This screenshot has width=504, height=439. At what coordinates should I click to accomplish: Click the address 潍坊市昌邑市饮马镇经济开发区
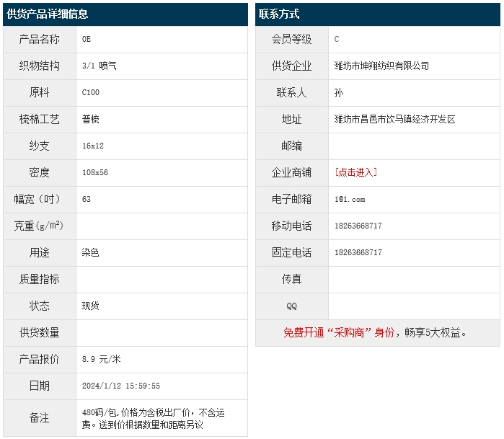pos(394,119)
